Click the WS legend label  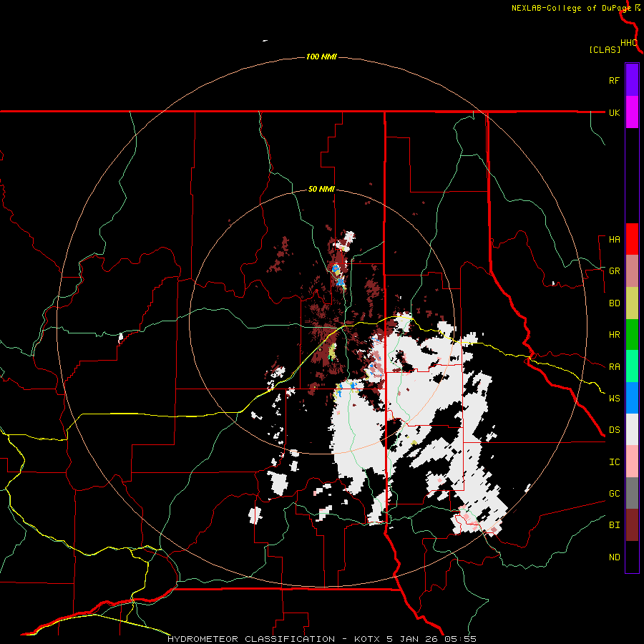[614, 399]
